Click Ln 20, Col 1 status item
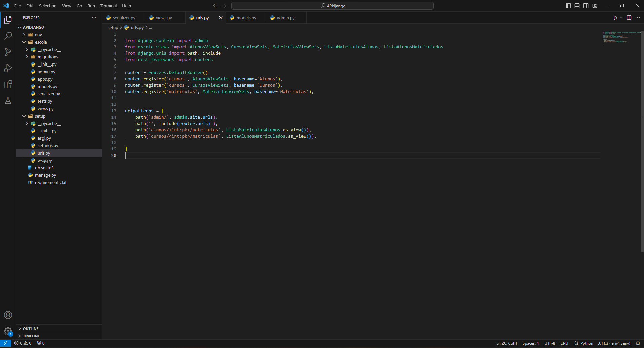The height and width of the screenshot is (348, 644). [507, 343]
